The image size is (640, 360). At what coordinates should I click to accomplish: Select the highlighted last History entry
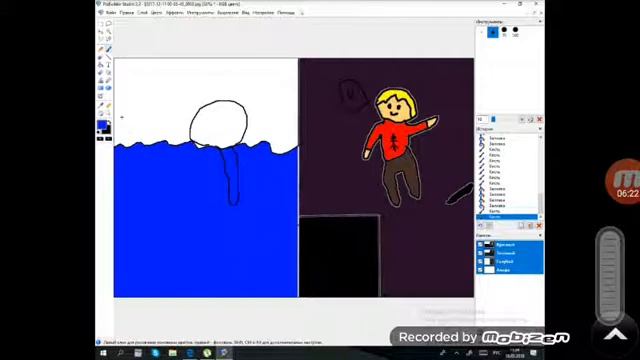[507, 217]
